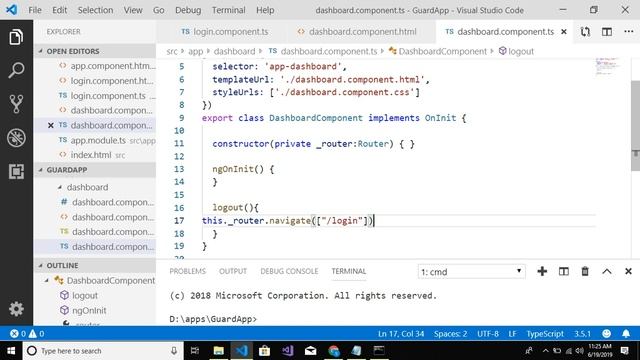Kill the terminal with trash icon
Image resolution: width=640 pixels, height=360 pixels.
tap(585, 271)
